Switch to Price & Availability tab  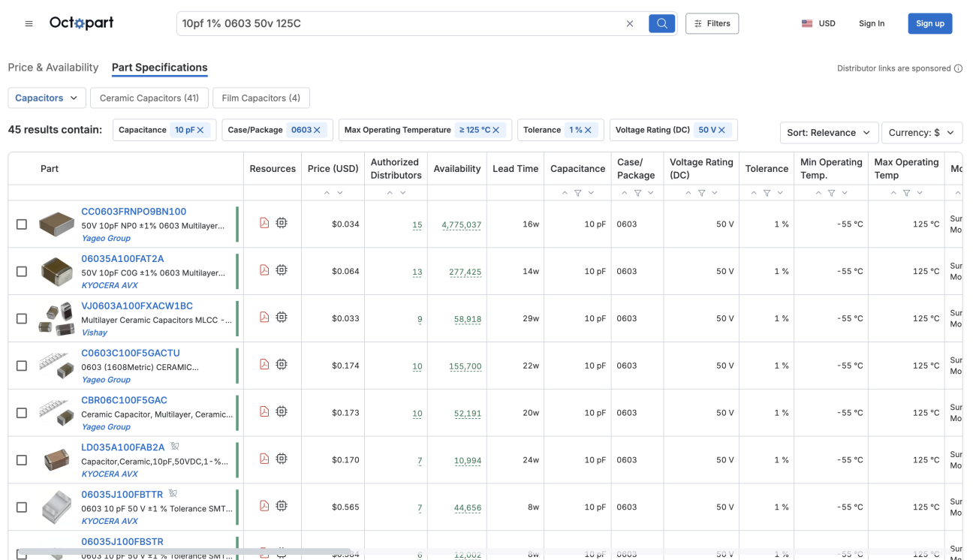click(53, 68)
